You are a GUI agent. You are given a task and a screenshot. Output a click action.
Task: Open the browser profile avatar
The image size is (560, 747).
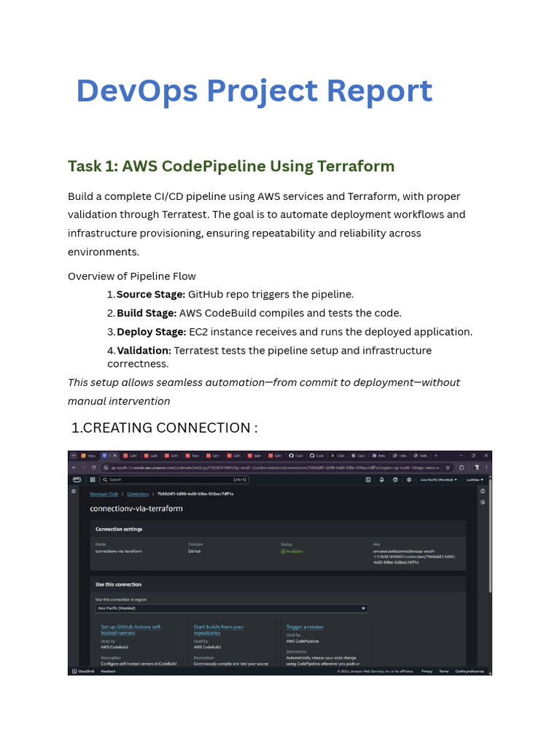point(476,468)
